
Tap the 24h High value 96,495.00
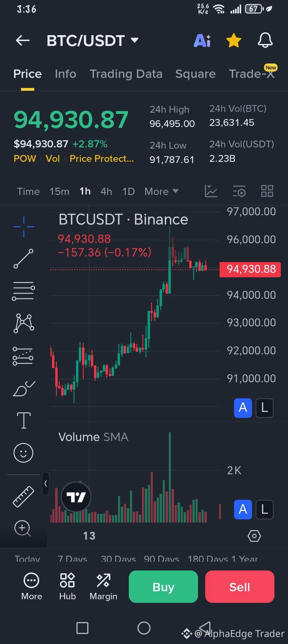[x=172, y=124]
